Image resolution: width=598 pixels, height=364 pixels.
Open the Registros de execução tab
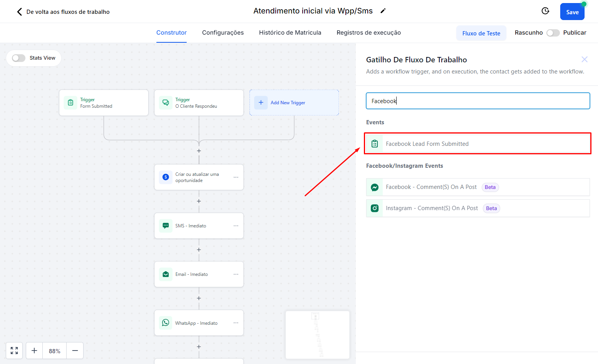369,33
